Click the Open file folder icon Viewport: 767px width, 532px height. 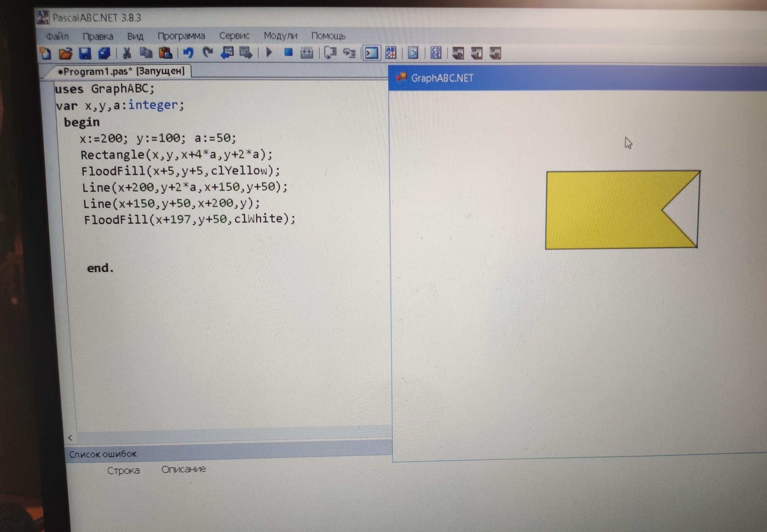point(65,53)
